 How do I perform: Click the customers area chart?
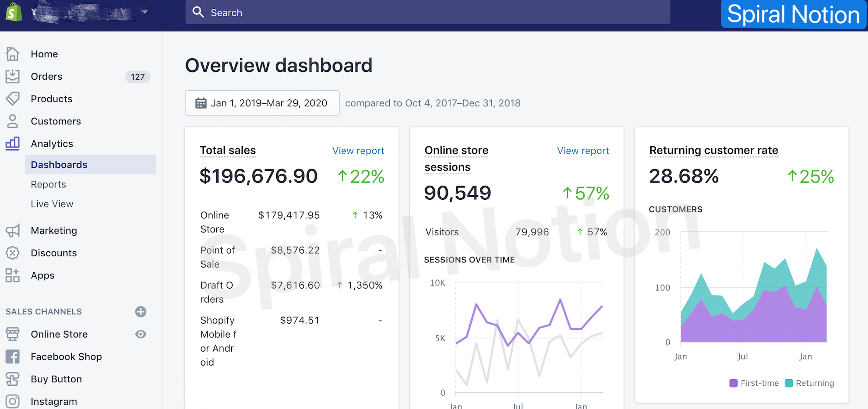(754, 287)
